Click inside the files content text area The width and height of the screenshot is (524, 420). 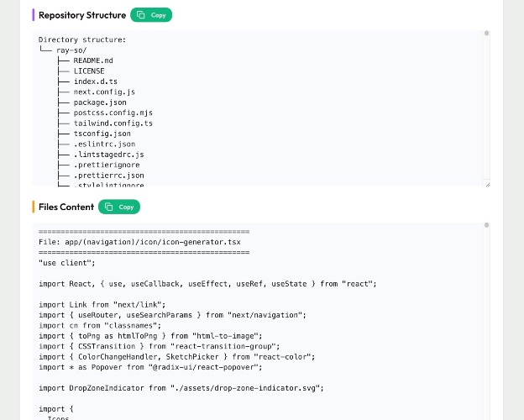point(257,321)
